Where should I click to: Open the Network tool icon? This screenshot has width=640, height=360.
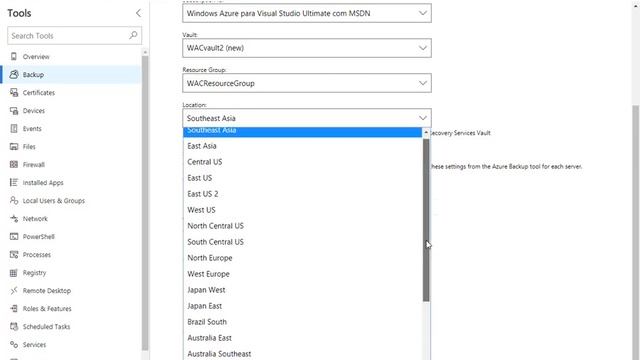click(x=14, y=218)
